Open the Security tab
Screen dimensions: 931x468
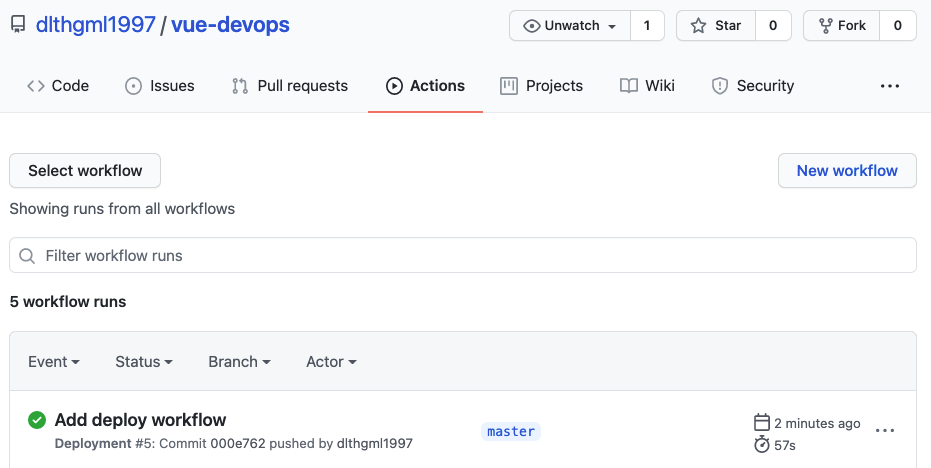point(753,86)
